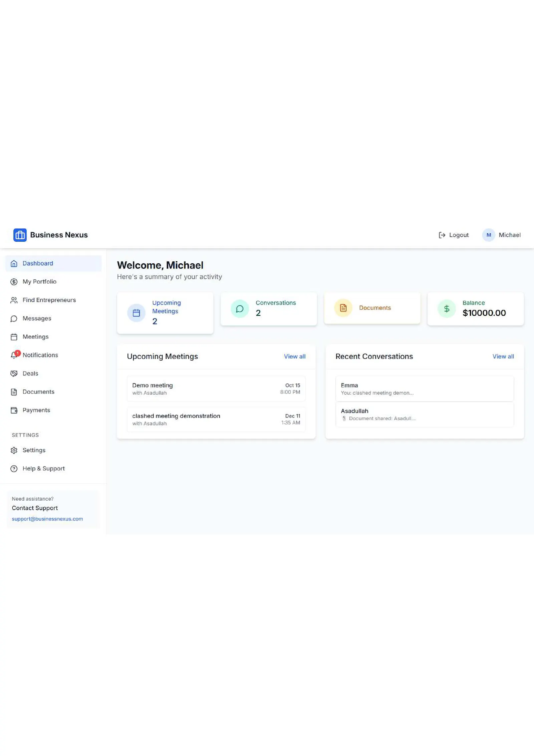
Task: Click the Messages chat bubble icon in sidebar
Action: pos(14,318)
